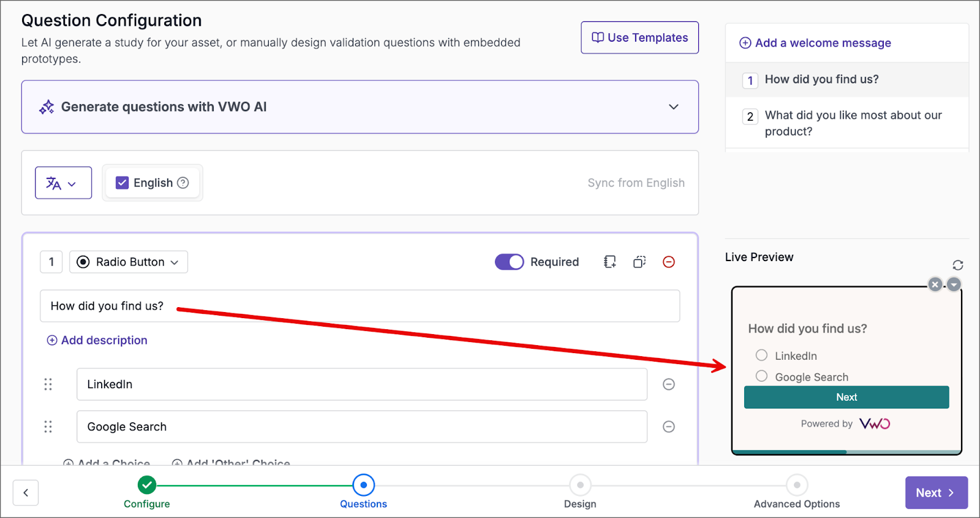Viewport: 980px width, 518px height.
Task: Click the Use Templates button
Action: tap(639, 38)
